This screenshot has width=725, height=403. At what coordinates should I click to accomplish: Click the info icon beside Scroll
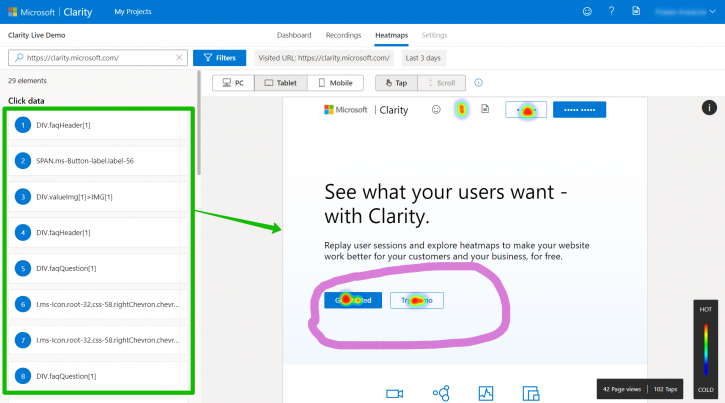tap(479, 83)
